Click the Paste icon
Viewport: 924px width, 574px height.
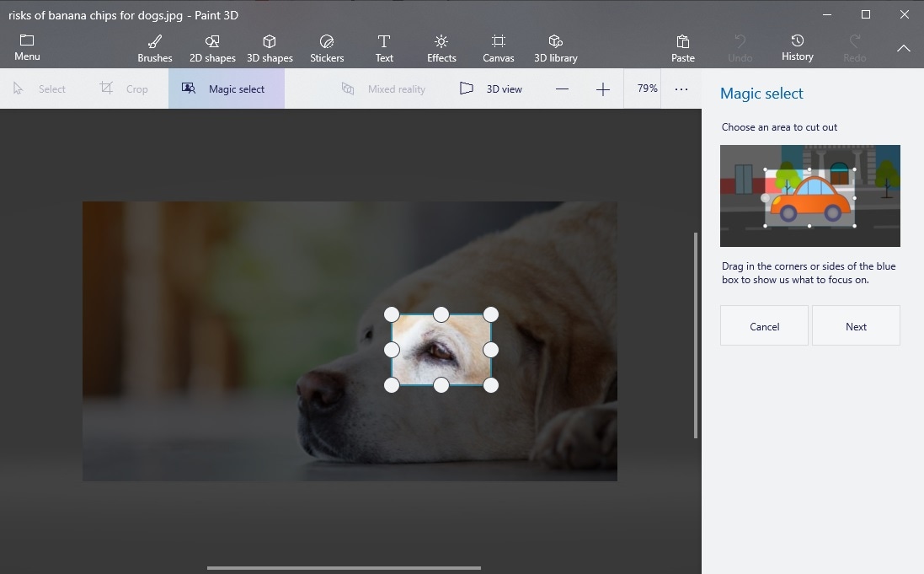682,41
